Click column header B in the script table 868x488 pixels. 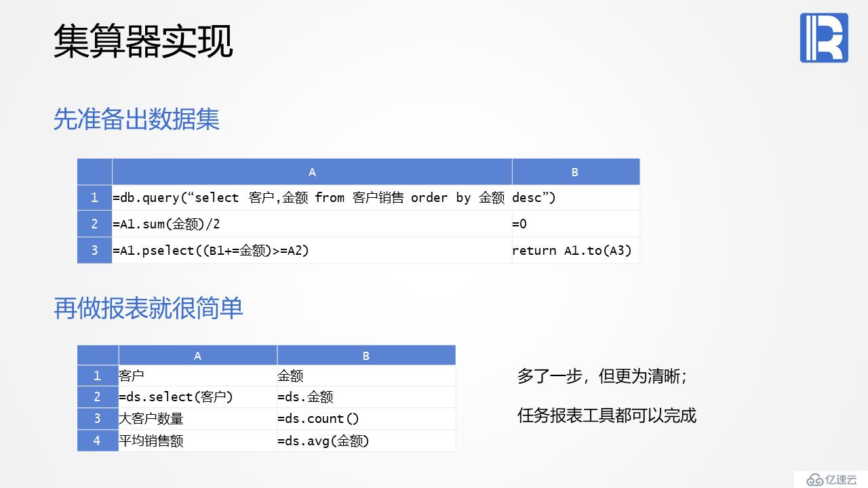575,172
